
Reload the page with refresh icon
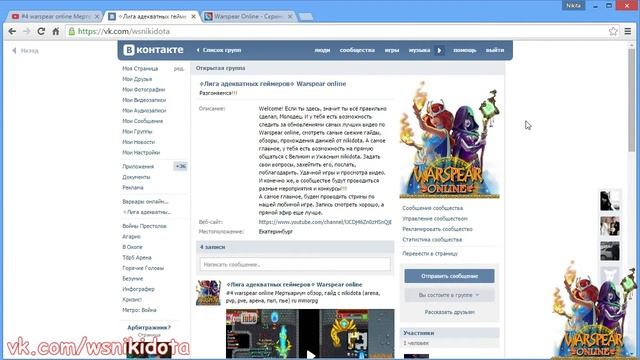[x=41, y=31]
